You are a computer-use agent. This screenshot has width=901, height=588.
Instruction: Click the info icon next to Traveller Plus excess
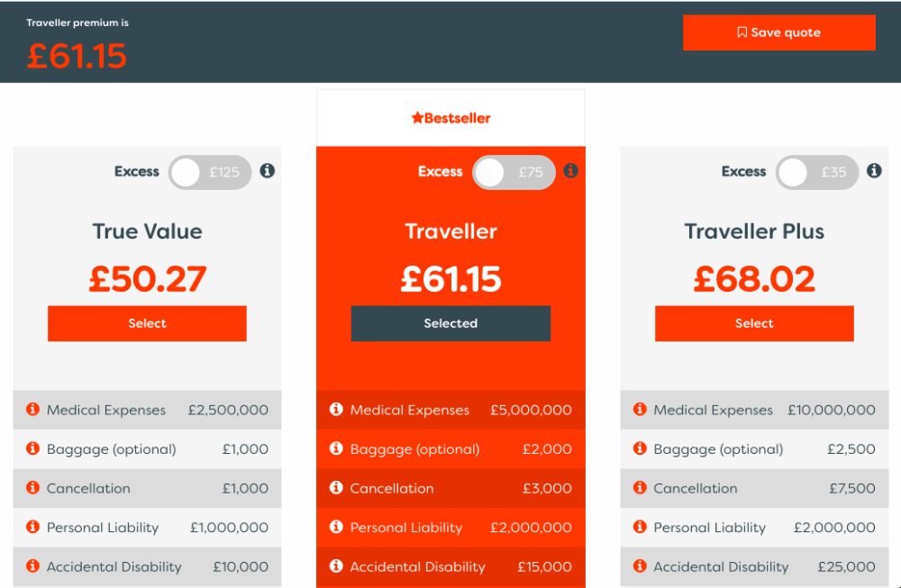tap(873, 171)
